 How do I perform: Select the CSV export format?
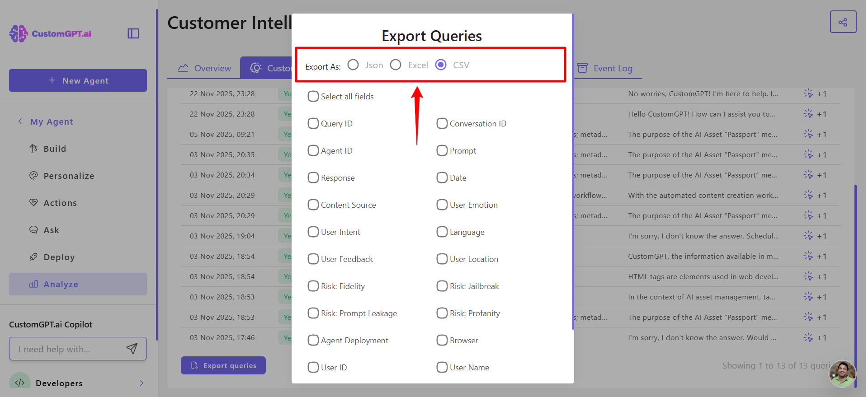tap(441, 65)
